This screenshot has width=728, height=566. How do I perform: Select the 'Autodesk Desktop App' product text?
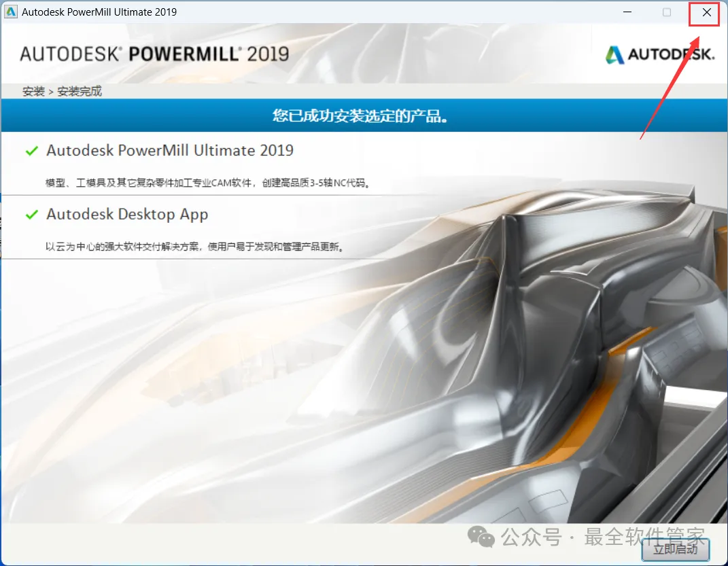pos(127,214)
